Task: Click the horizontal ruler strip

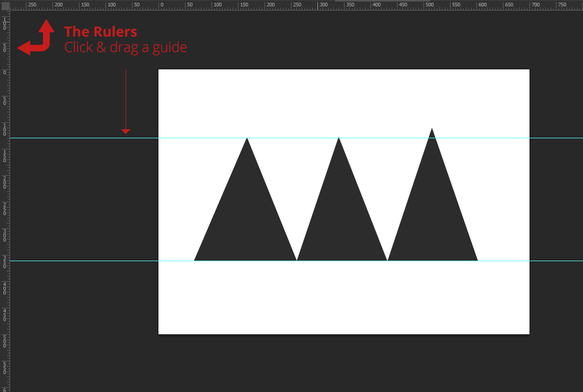Action: [x=344, y=5]
